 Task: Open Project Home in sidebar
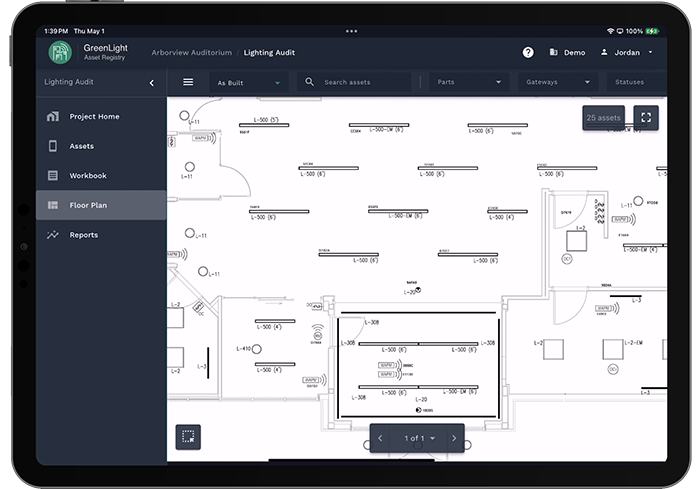tap(94, 117)
